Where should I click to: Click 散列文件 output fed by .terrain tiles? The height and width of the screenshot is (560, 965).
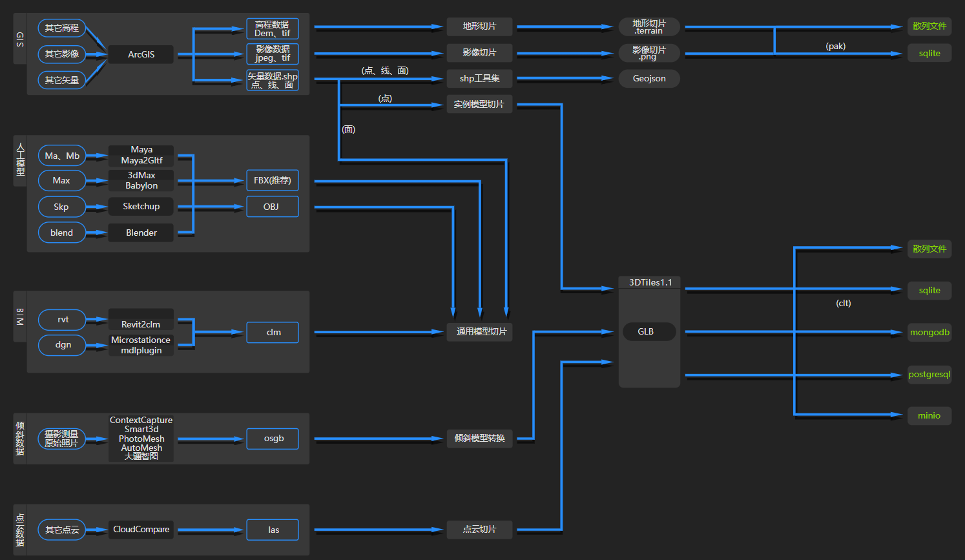tap(929, 26)
